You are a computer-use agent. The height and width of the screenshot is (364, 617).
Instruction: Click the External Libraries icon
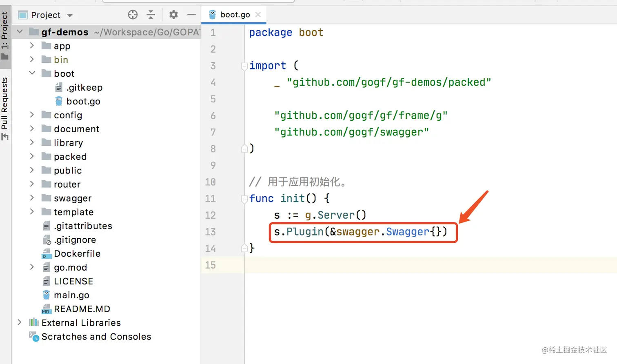click(x=34, y=323)
